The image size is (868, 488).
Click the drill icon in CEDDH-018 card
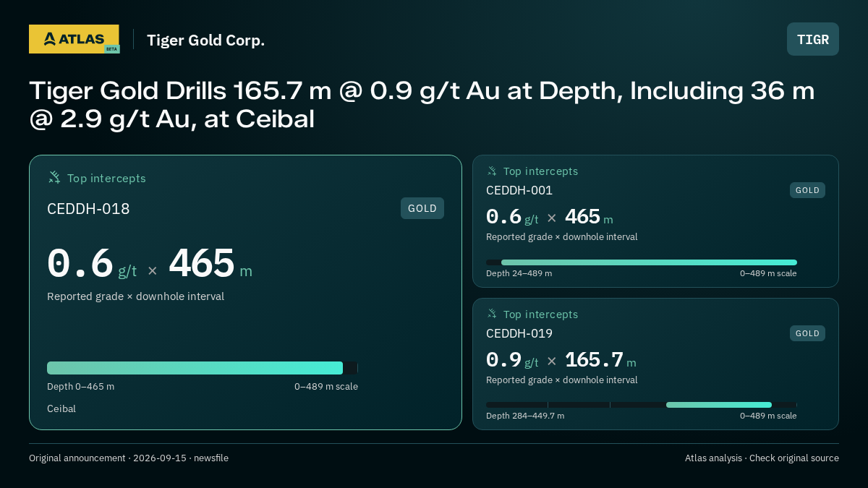pos(54,177)
